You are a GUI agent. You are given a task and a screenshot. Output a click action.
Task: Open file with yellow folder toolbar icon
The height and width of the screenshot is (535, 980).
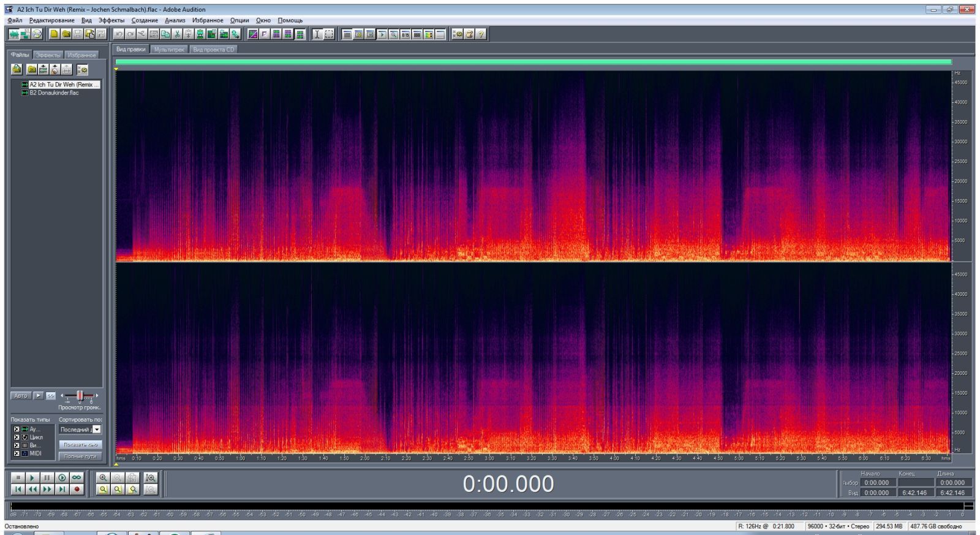point(66,34)
